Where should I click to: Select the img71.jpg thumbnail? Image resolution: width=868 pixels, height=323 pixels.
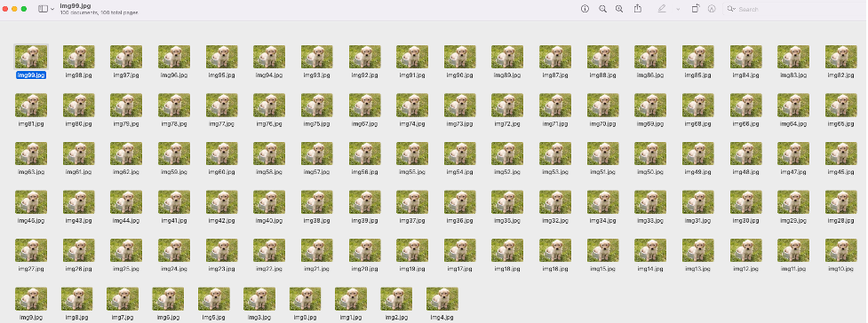(555, 105)
